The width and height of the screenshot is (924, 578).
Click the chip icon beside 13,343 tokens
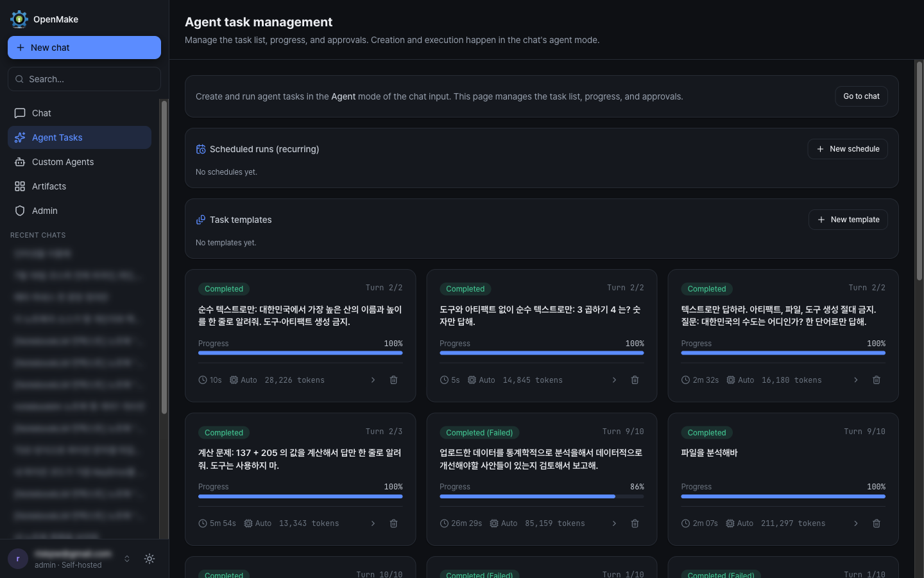pyautogui.click(x=248, y=523)
